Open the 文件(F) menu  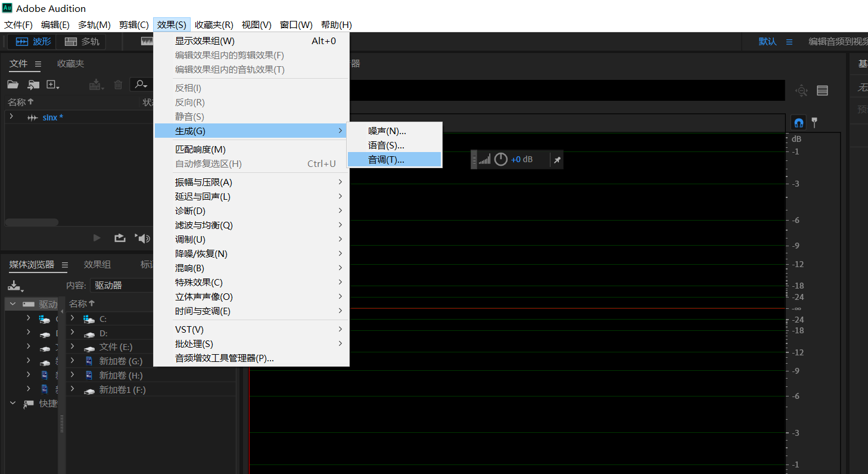click(x=18, y=25)
